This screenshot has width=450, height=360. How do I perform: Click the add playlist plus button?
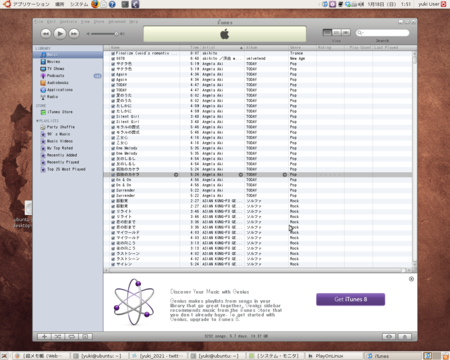(x=44, y=337)
